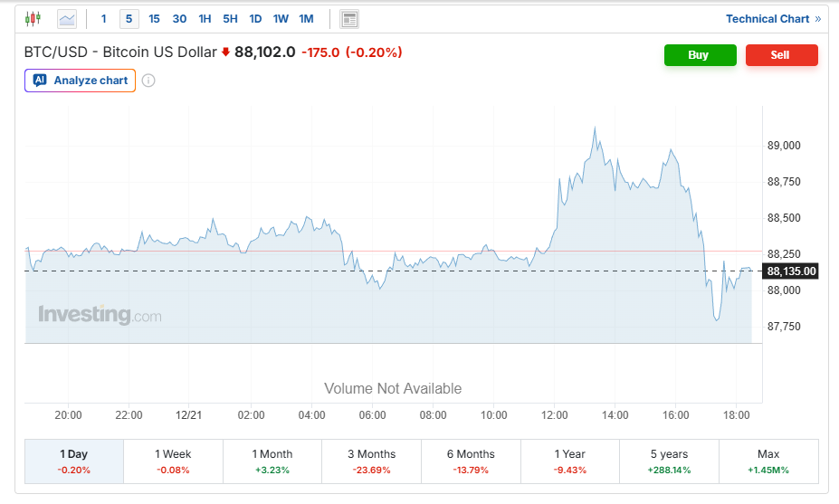Change interval to 1W
The height and width of the screenshot is (504, 839).
(x=281, y=19)
